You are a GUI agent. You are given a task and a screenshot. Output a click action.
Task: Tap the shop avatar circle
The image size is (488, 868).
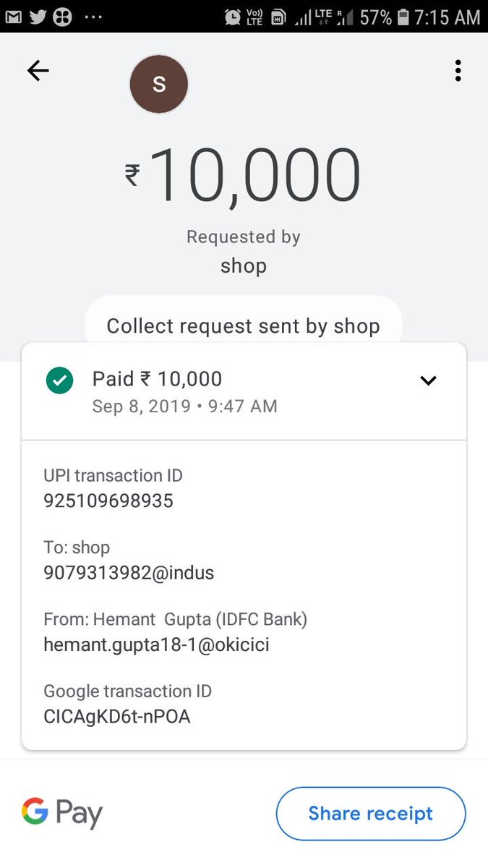159,85
